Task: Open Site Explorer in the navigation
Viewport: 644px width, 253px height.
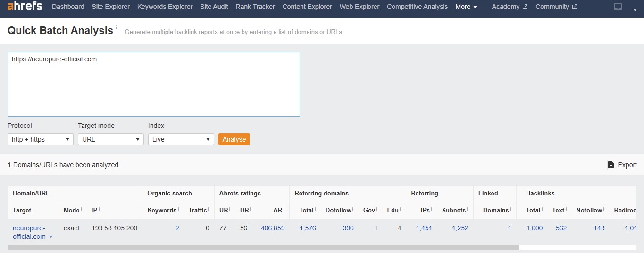Action: [x=110, y=7]
